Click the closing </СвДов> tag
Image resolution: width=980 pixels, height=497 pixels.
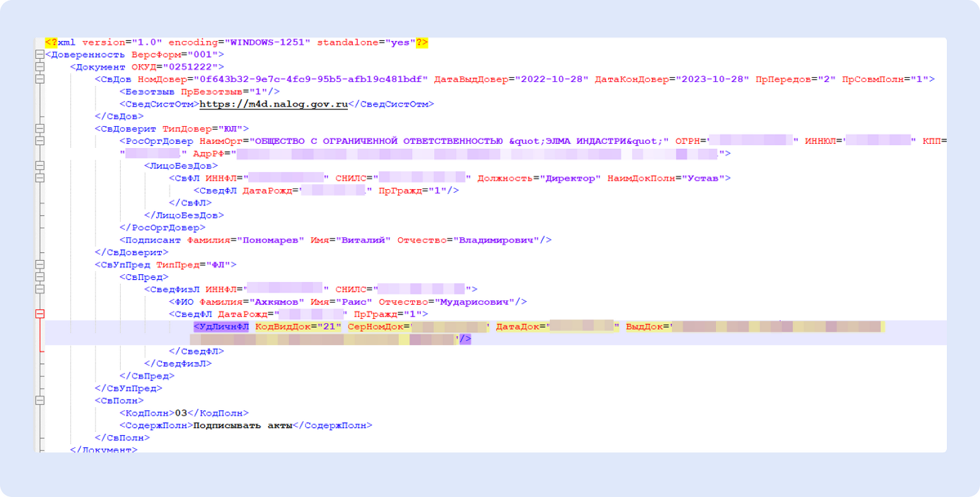119,116
